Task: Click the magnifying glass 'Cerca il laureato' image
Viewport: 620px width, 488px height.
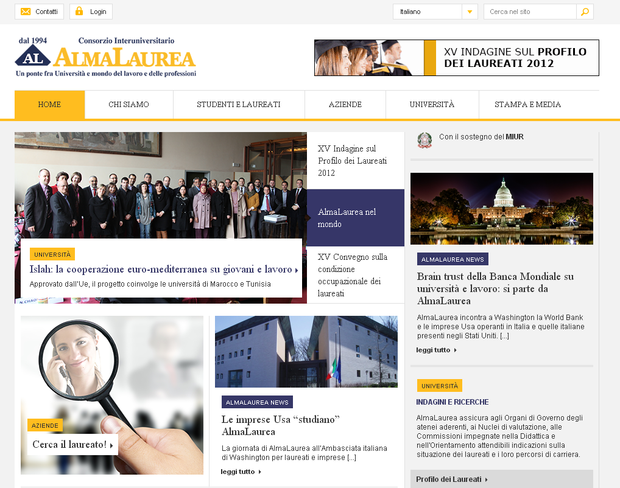Action: click(x=112, y=395)
